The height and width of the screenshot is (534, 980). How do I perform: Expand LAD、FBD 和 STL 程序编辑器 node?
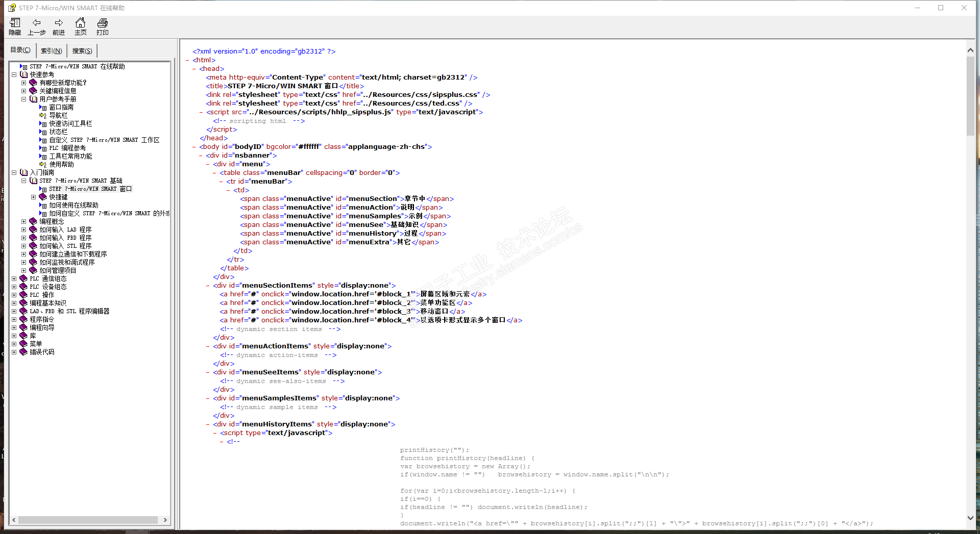click(14, 311)
